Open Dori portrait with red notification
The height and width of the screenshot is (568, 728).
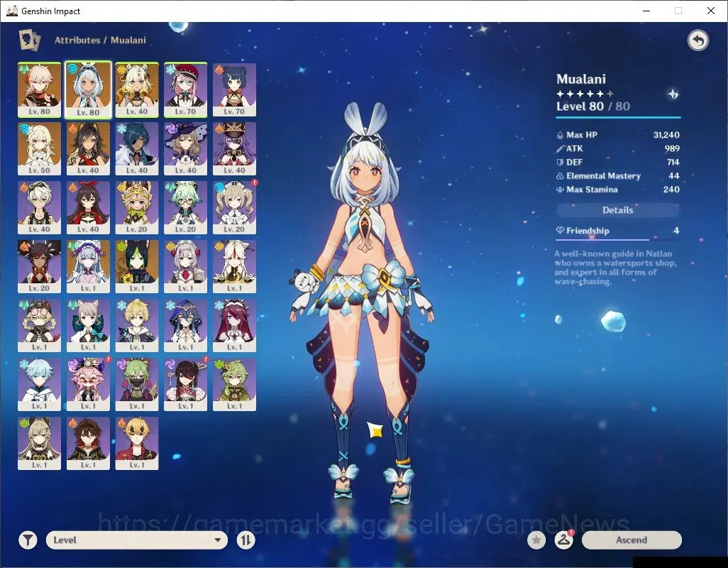coord(88,385)
